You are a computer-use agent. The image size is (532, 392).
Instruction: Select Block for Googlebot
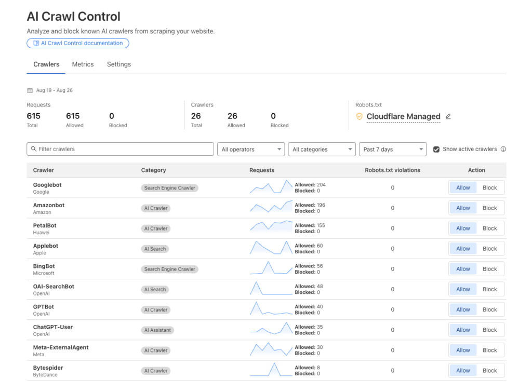[489, 187]
